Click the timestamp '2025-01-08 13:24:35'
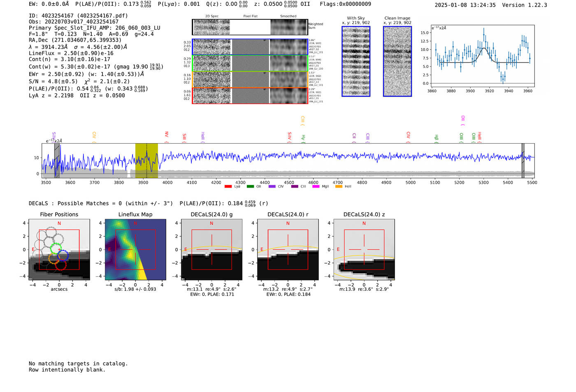The image size is (576, 392). click(x=465, y=5)
